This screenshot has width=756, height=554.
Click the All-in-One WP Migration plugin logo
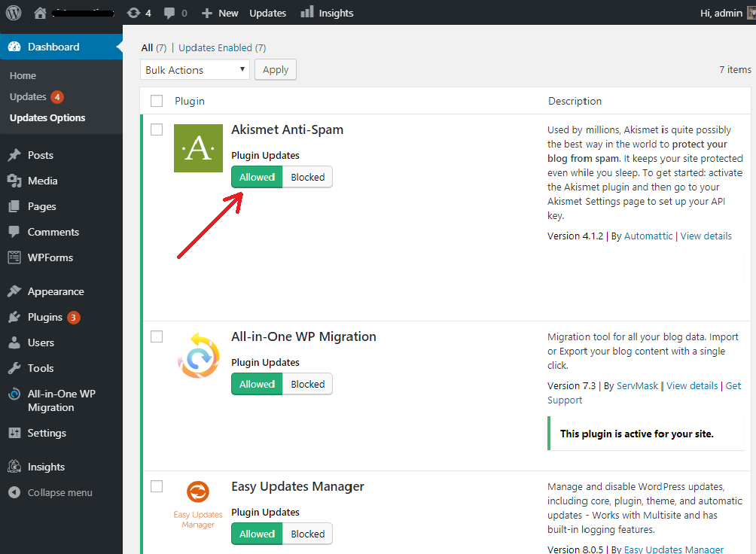(x=199, y=356)
